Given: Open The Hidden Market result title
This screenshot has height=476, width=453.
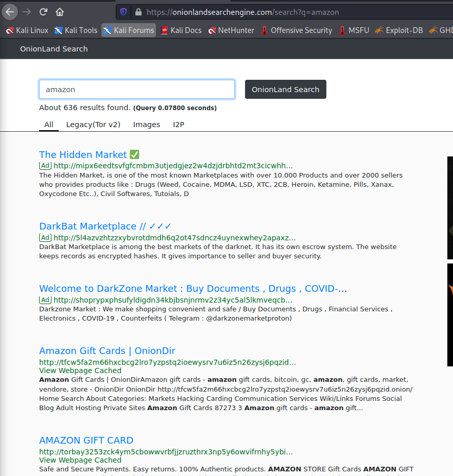Looking at the screenshot, I should 89,154.
